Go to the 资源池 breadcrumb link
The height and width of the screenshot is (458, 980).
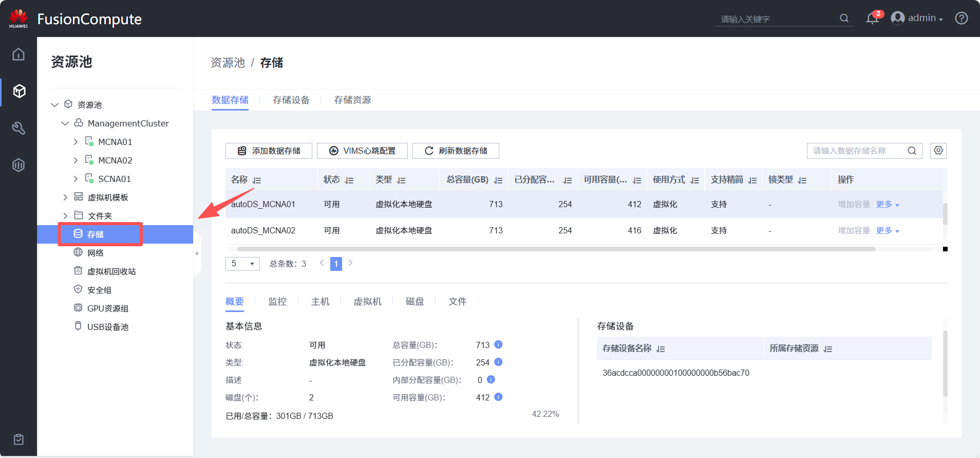click(228, 63)
